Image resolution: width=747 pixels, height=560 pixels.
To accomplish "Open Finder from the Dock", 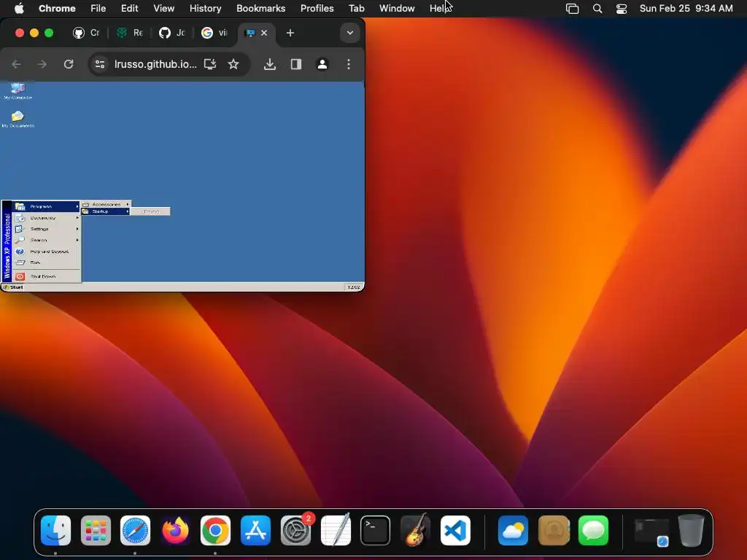I will (55, 531).
